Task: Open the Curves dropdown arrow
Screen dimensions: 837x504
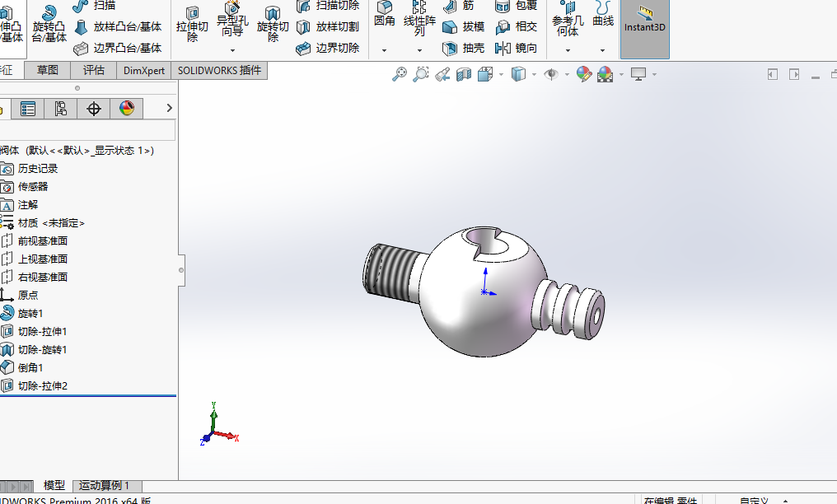Action: click(x=603, y=51)
